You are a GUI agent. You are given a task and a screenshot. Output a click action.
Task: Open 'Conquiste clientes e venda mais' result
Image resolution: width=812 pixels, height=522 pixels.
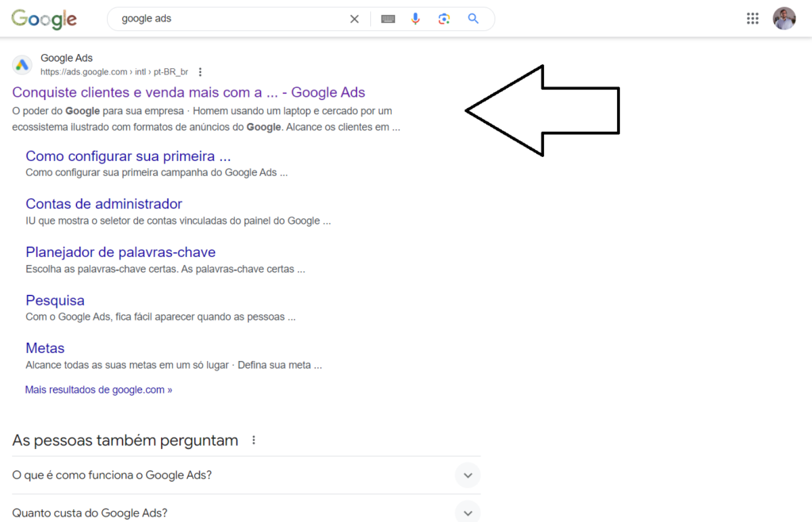click(x=189, y=92)
